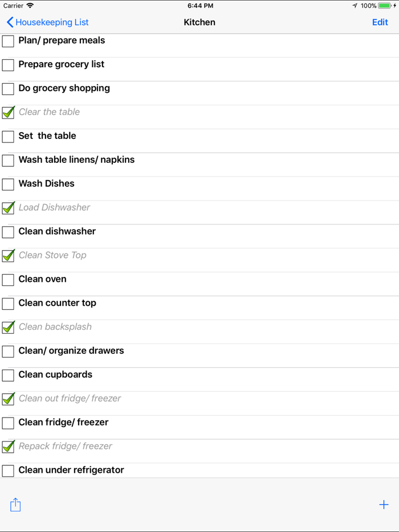Tap the share icon at bottom left
Image resolution: width=399 pixels, height=532 pixels.
click(15, 505)
